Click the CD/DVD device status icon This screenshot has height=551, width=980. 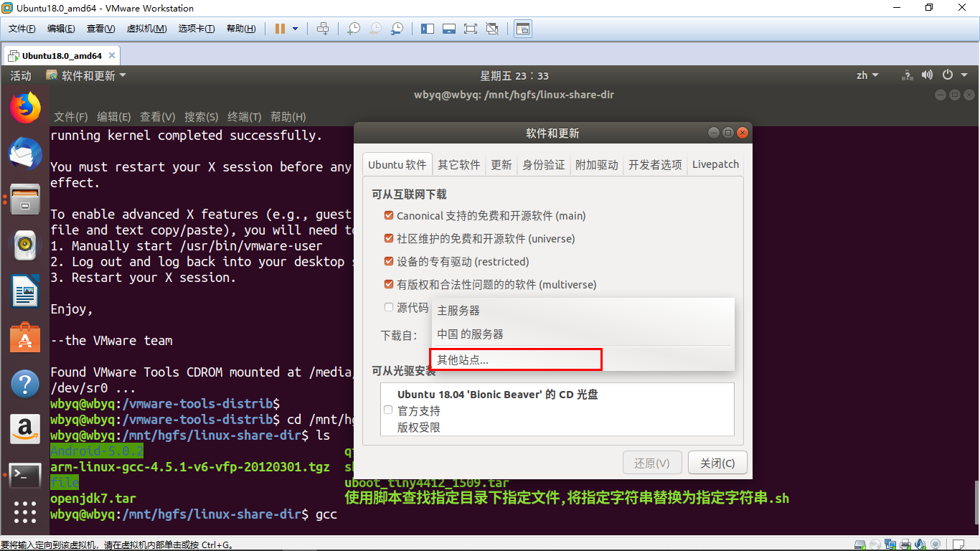tap(875, 545)
